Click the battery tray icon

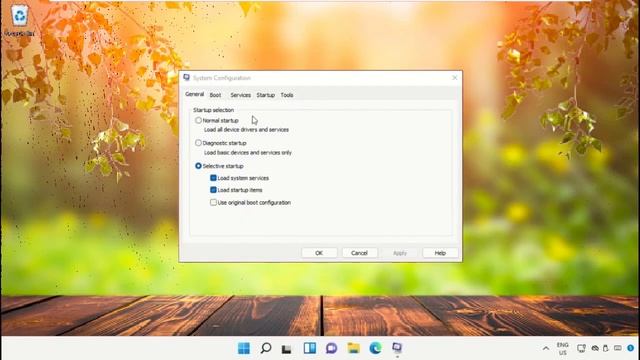pyautogui.click(x=606, y=349)
